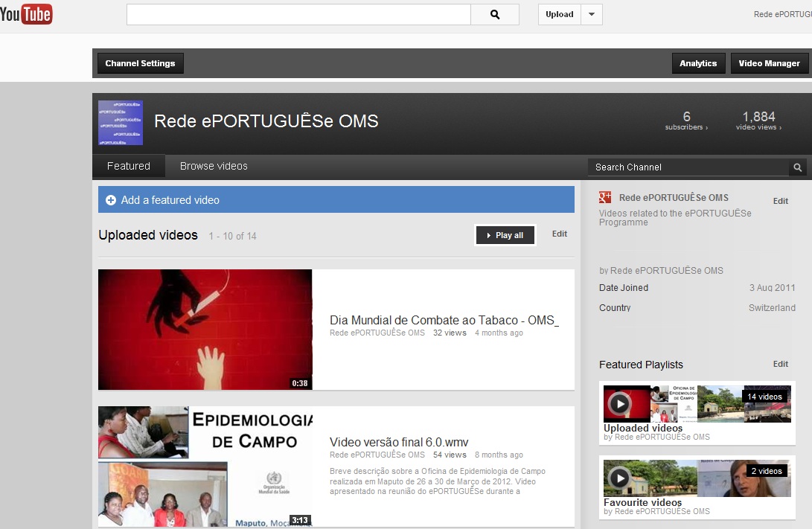Click uploader name under Video versão final
The width and height of the screenshot is (812, 529).
[377, 455]
